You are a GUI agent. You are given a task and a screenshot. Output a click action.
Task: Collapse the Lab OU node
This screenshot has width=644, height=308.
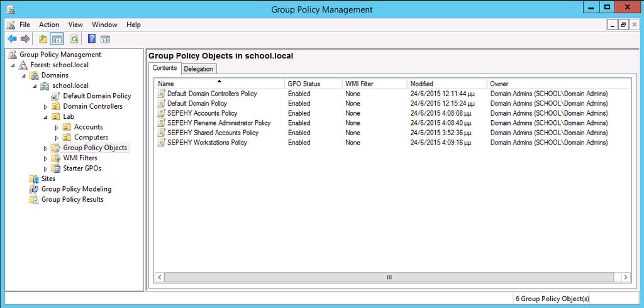point(45,117)
